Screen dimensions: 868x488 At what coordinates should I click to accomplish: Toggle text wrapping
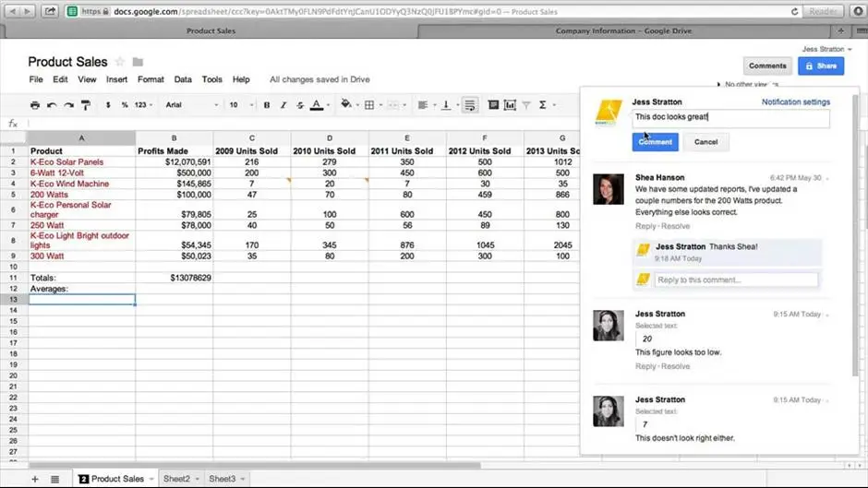click(x=470, y=104)
